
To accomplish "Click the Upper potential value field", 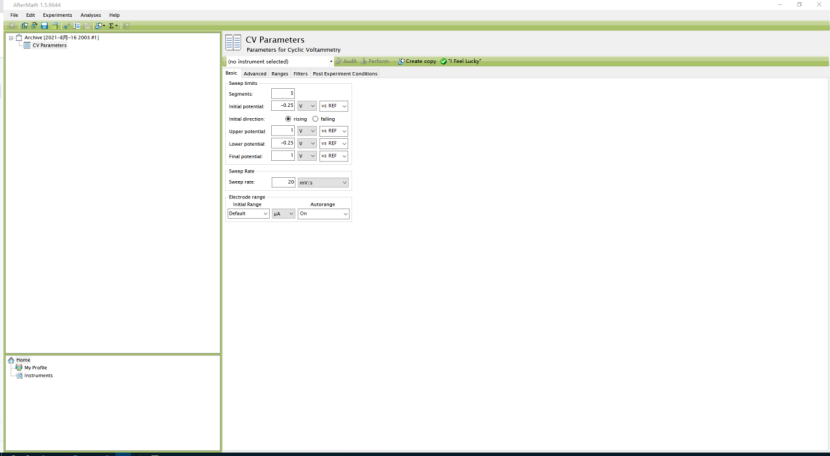I will point(283,131).
